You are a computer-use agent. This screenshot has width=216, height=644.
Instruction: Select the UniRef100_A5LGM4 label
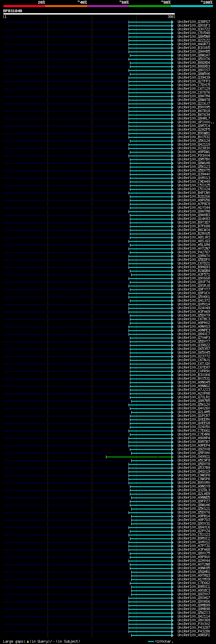(194, 245)
